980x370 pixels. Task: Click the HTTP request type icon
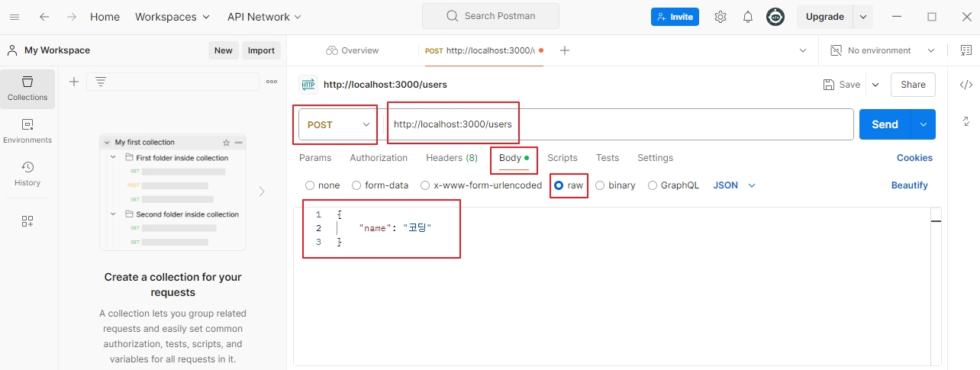click(x=308, y=85)
